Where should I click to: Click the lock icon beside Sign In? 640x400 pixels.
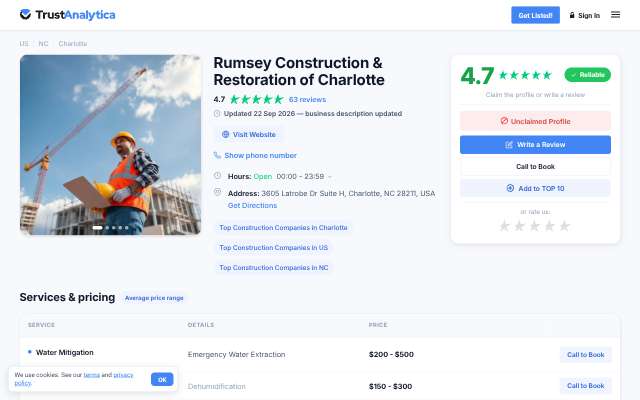pyautogui.click(x=572, y=15)
